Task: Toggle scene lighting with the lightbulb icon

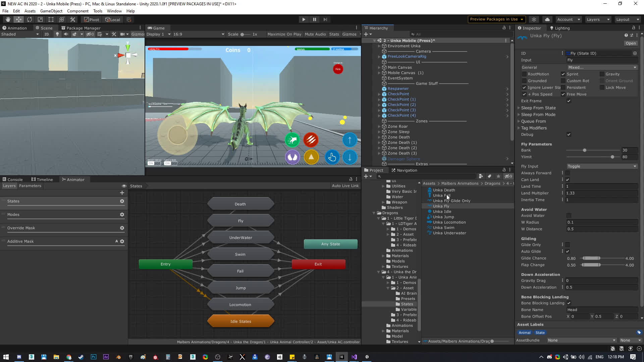Action: click(57, 34)
